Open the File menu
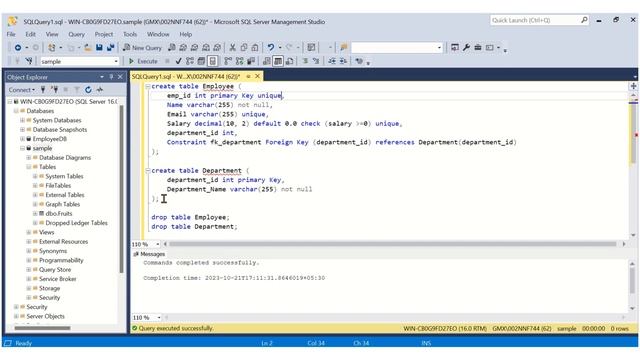The width and height of the screenshot is (640, 360). point(11,34)
